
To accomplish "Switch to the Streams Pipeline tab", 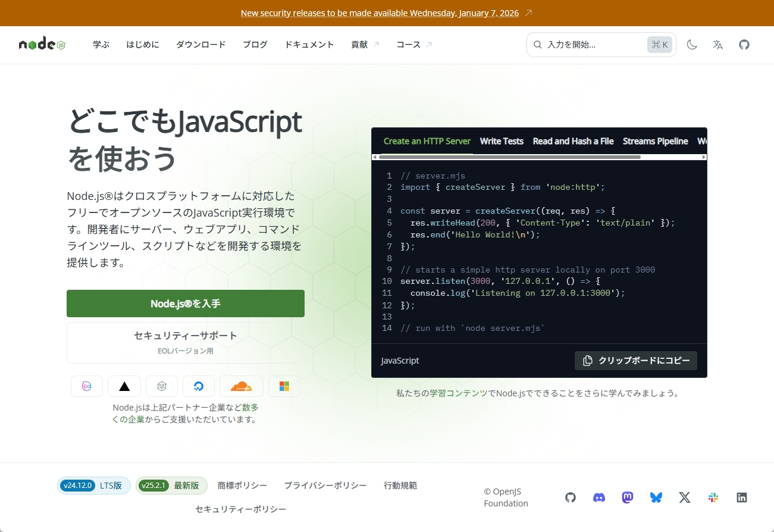I will 655,141.
